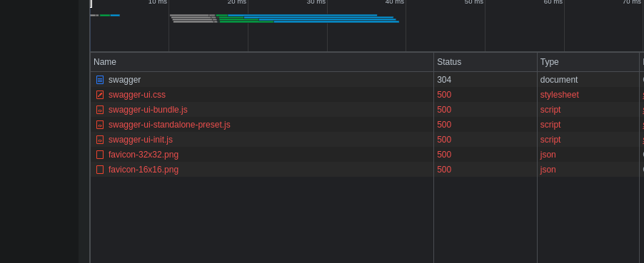Click the json type of favicon-32x32.png
Screen dimensions: 644x263
(548, 155)
